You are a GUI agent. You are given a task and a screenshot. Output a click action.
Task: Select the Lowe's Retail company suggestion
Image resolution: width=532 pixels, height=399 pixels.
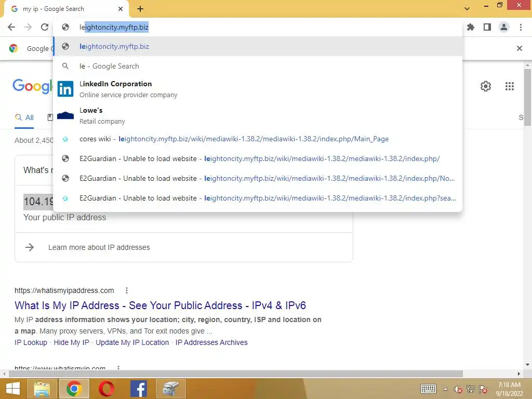pyautogui.click(x=258, y=115)
